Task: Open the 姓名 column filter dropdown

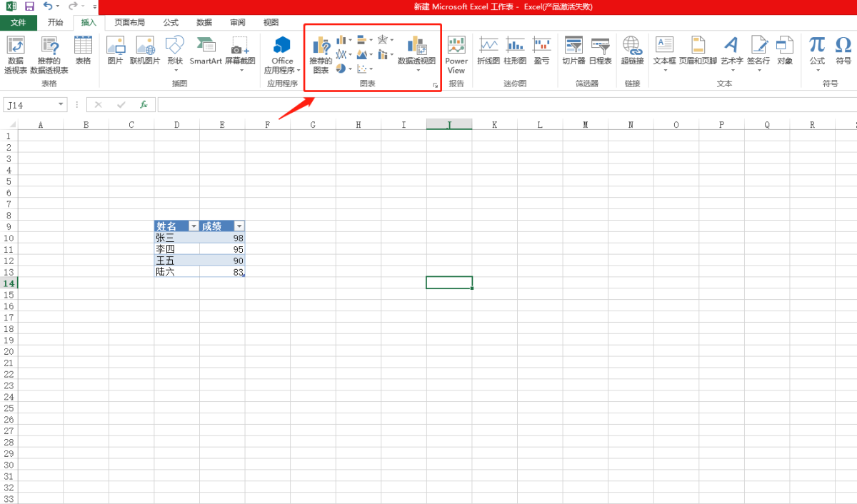Action: (194, 226)
